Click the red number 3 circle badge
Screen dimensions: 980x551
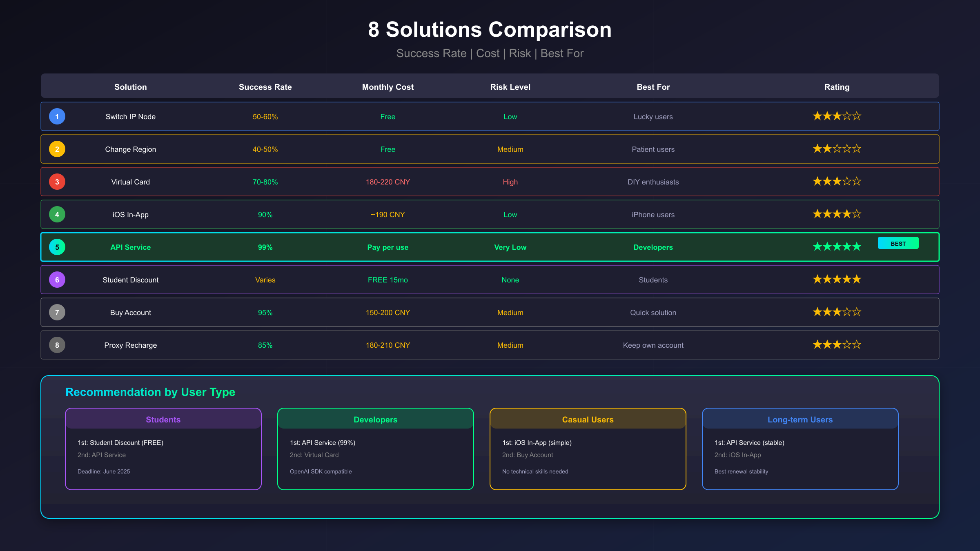[x=57, y=182]
